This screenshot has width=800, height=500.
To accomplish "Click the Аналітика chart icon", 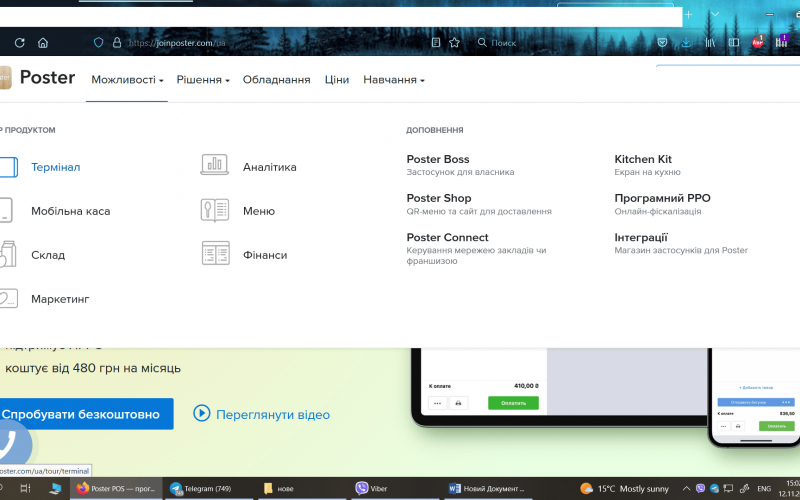I will coord(214,165).
